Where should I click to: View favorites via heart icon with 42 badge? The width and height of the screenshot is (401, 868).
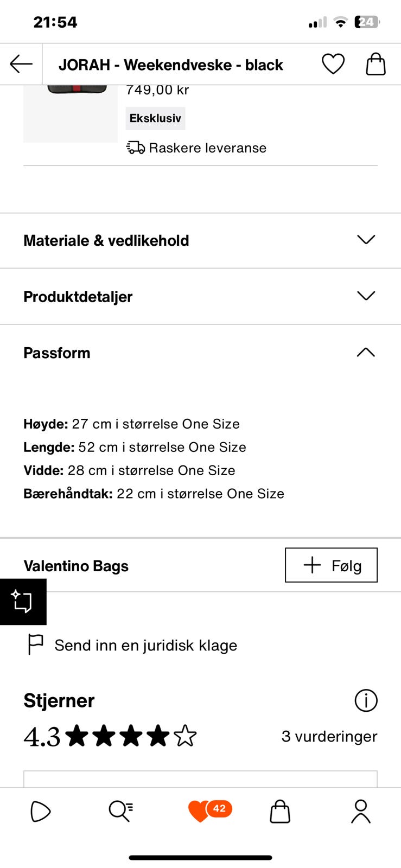coord(200,809)
